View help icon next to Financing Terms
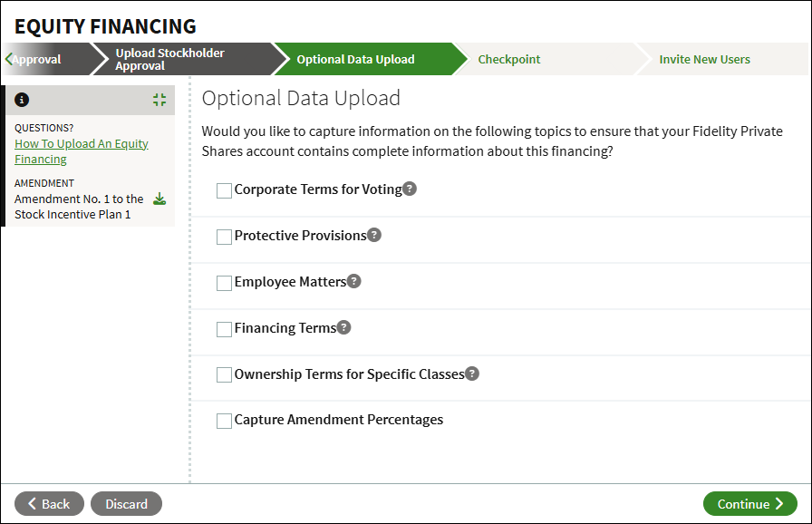This screenshot has width=812, height=524. coord(343,327)
